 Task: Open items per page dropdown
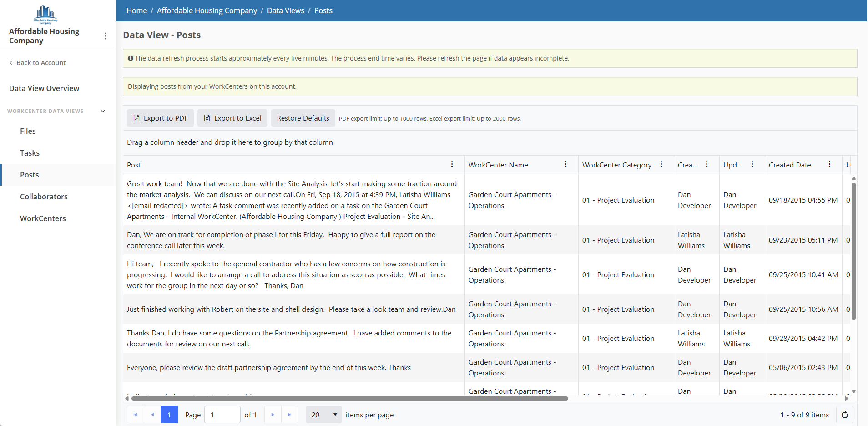[x=323, y=415]
